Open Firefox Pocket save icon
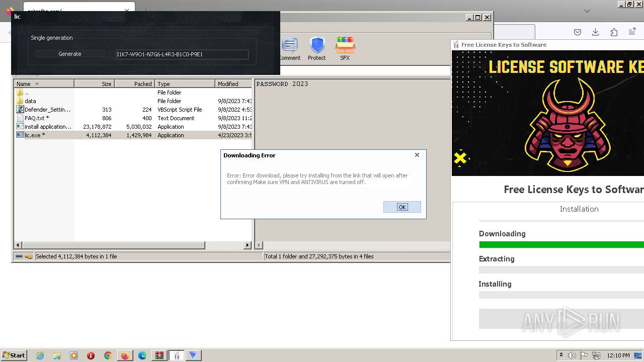This screenshot has width=644, height=362. tap(578, 32)
